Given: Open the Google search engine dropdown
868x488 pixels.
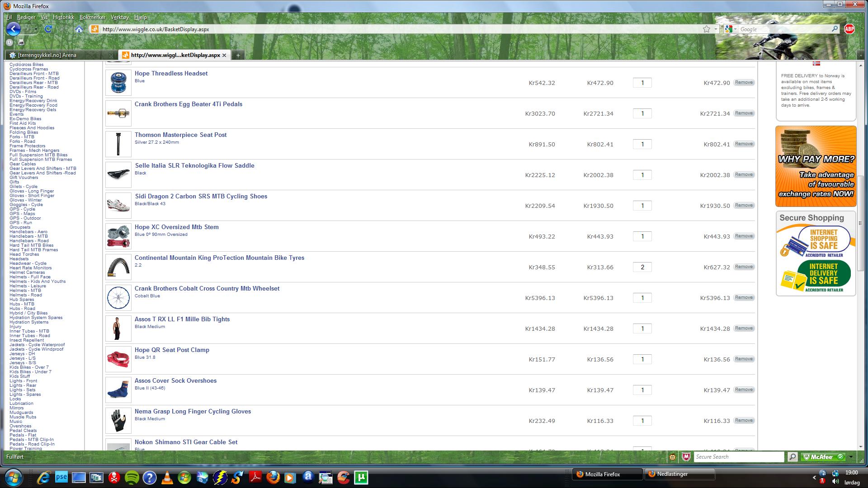Looking at the screenshot, I should pyautogui.click(x=730, y=29).
